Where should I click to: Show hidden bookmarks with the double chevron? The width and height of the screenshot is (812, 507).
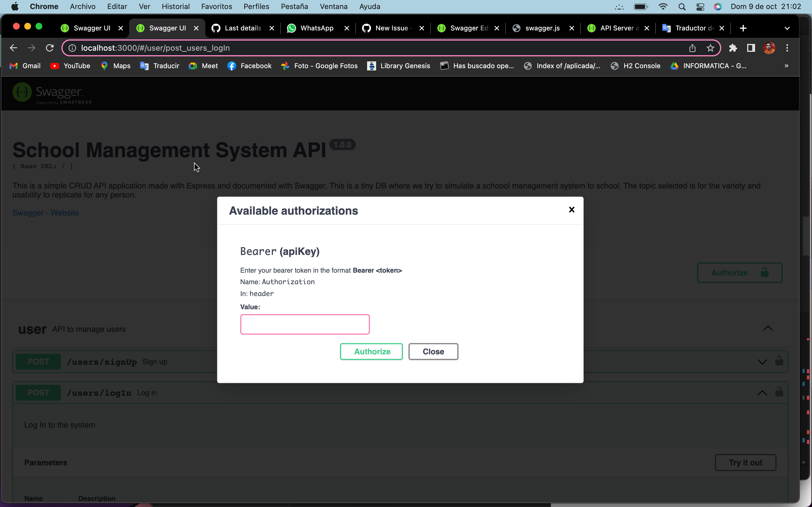click(786, 66)
